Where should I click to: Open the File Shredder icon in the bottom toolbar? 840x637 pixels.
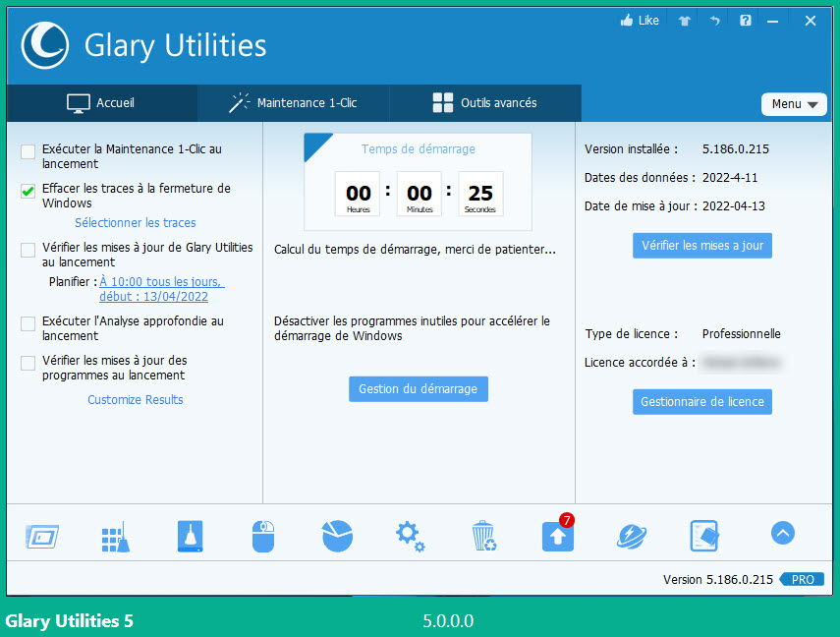[703, 536]
